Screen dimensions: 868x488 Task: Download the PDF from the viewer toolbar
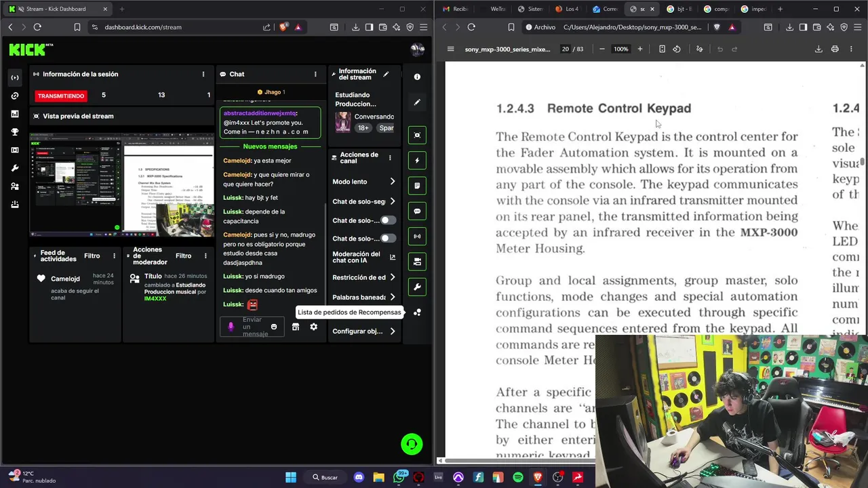(818, 49)
